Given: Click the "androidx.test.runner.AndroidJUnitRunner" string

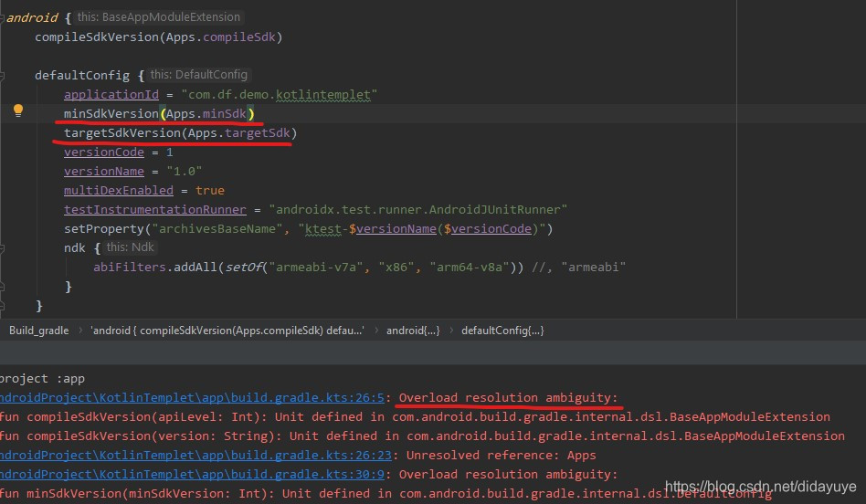Looking at the screenshot, I should pyautogui.click(x=417, y=209).
